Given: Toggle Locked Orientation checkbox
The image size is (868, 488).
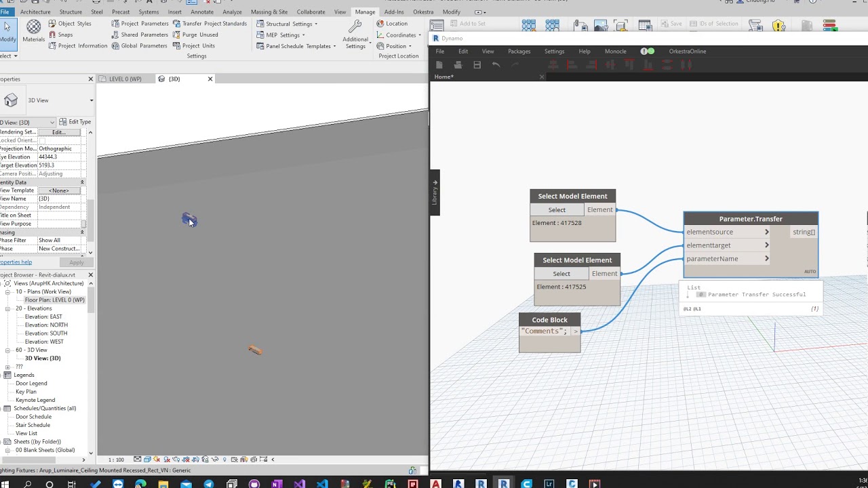Looking at the screenshot, I should (42, 140).
